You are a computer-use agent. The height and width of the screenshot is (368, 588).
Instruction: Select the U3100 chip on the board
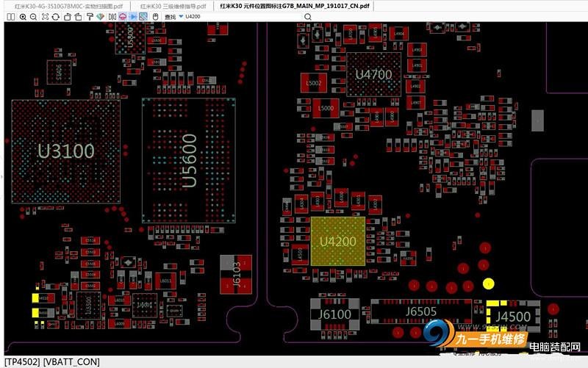65,152
